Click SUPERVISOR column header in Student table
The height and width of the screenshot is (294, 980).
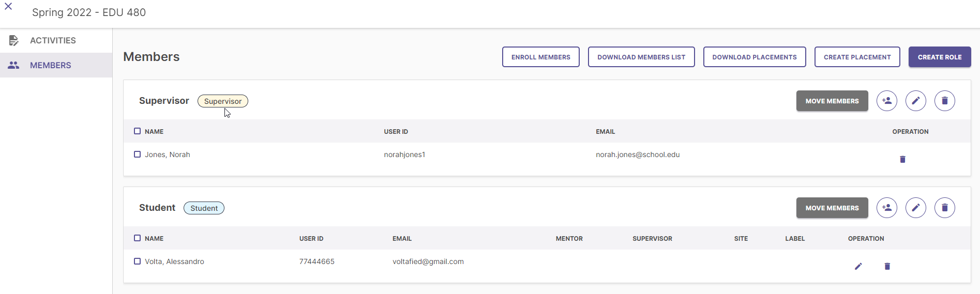652,239
